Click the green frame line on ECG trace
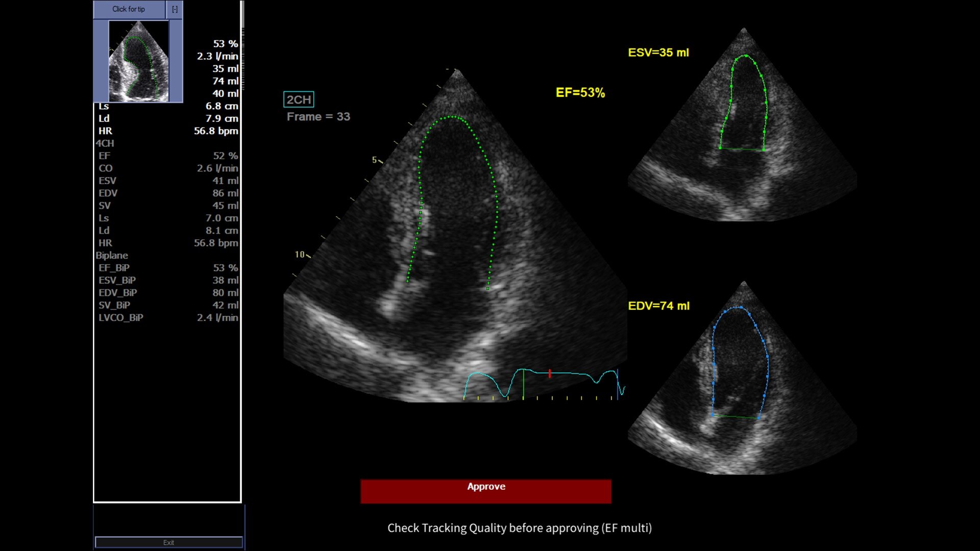 (523, 384)
